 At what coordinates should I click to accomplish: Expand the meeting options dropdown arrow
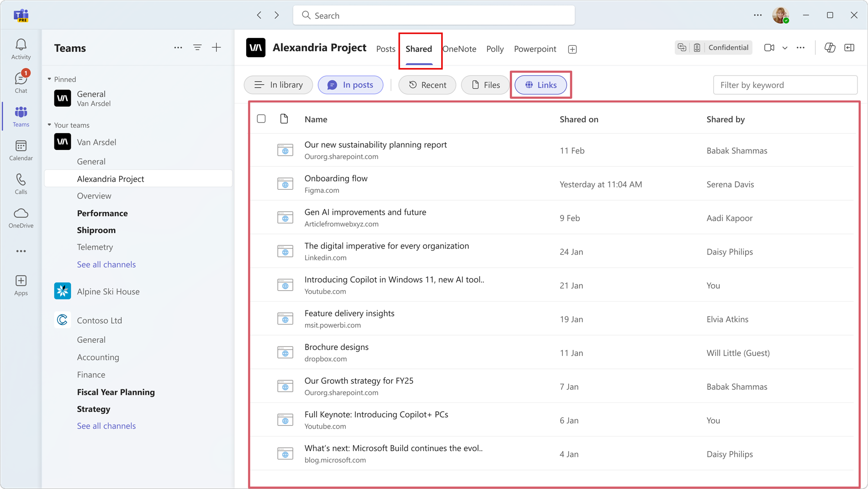tap(785, 48)
